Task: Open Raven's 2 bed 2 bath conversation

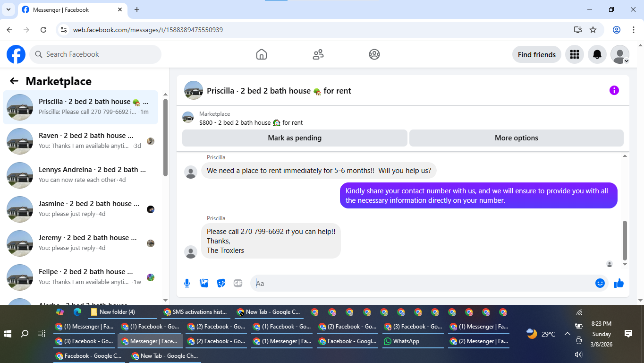Action: coord(81,141)
